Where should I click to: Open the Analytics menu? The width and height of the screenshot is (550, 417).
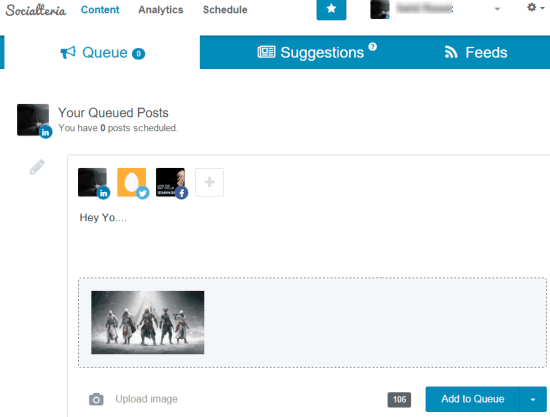161,9
